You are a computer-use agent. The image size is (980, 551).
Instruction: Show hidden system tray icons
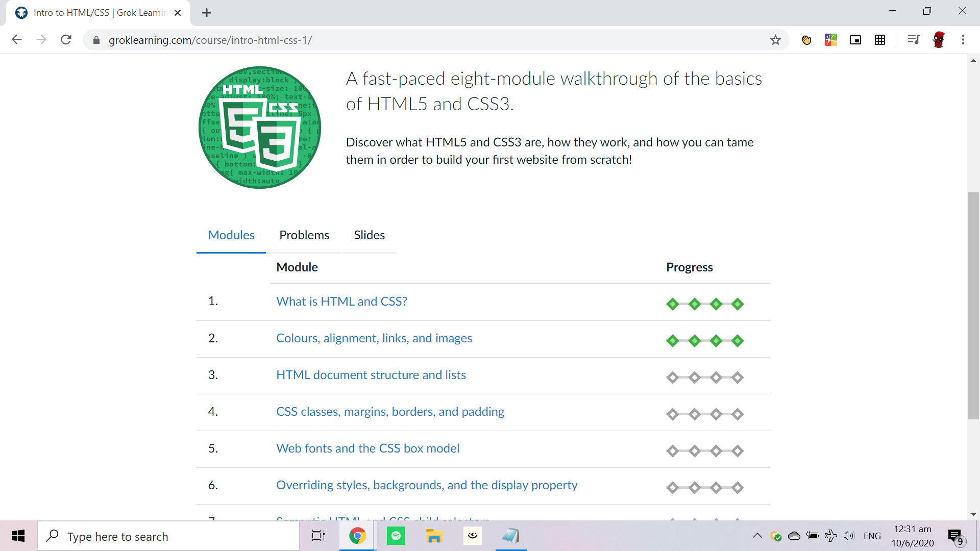click(x=757, y=536)
